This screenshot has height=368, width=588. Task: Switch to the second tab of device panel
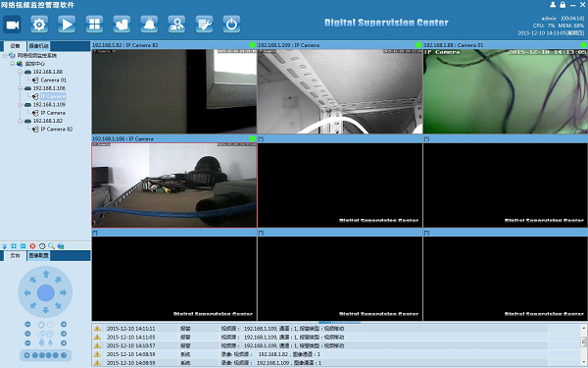pos(38,46)
